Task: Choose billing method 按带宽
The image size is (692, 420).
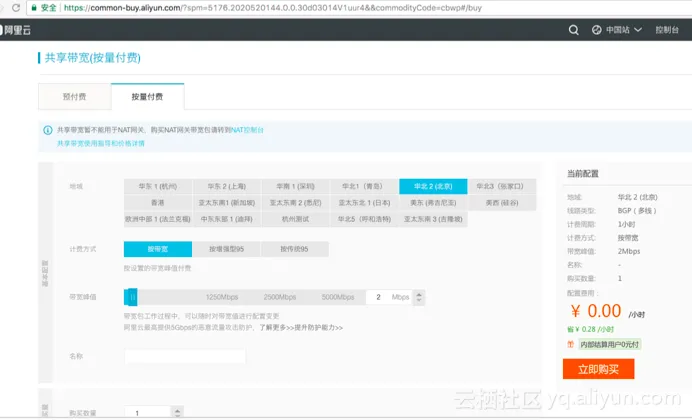Action: [x=158, y=249]
